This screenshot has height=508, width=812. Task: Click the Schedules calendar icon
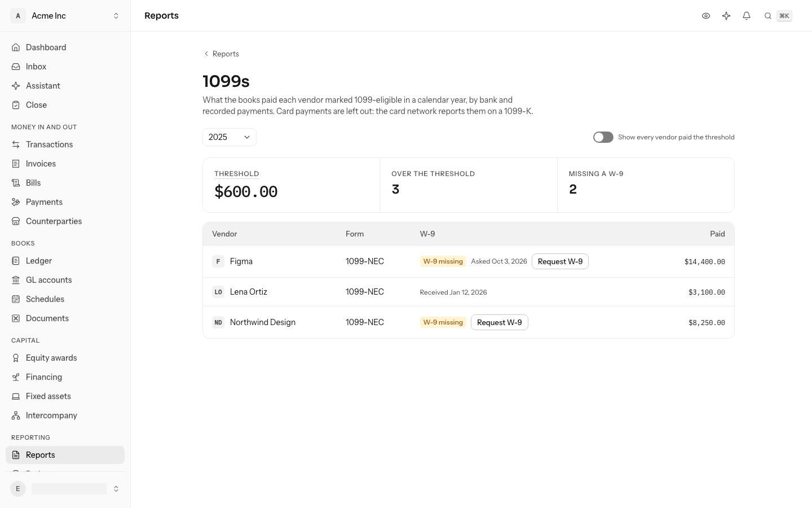(x=16, y=299)
